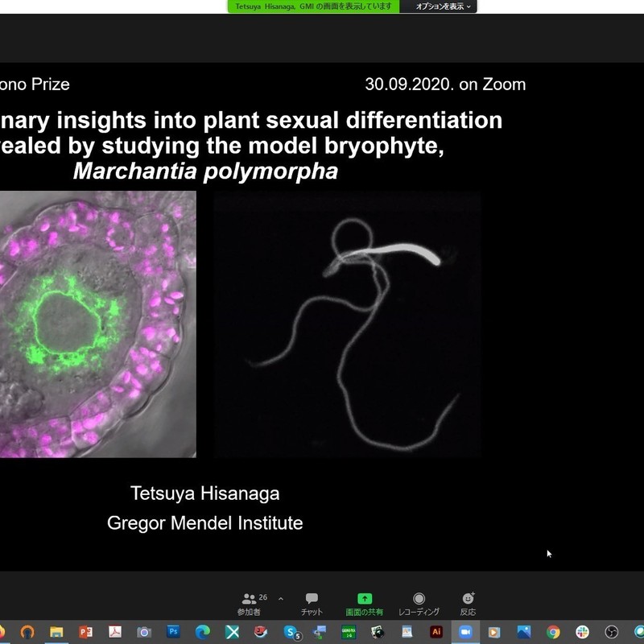Select the active Zoom taskbar icon
644x644 pixels.
(x=465, y=632)
